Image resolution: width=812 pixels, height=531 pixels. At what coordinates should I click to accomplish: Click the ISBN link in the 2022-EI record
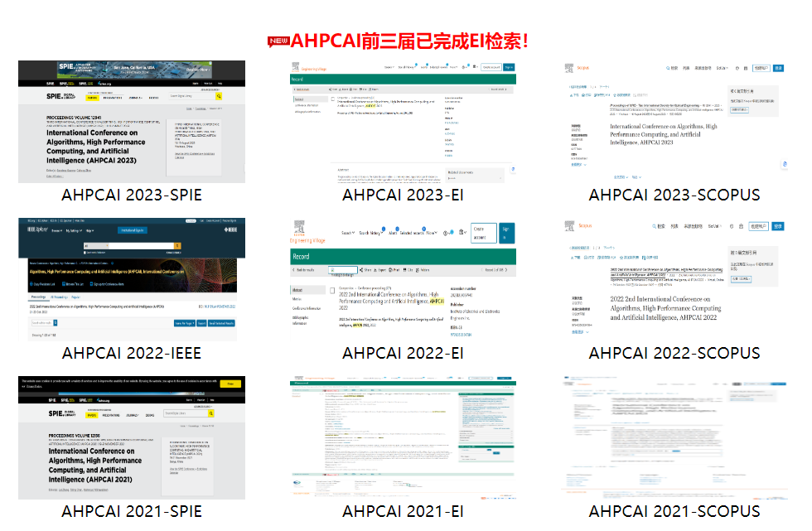click(461, 335)
